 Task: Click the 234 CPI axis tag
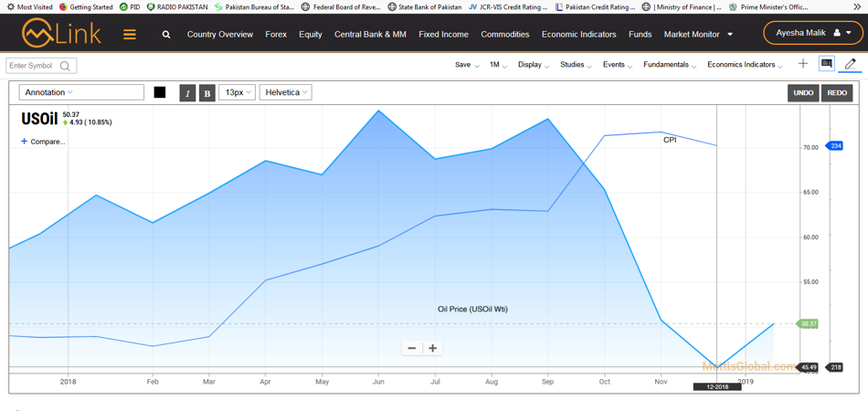(835, 146)
